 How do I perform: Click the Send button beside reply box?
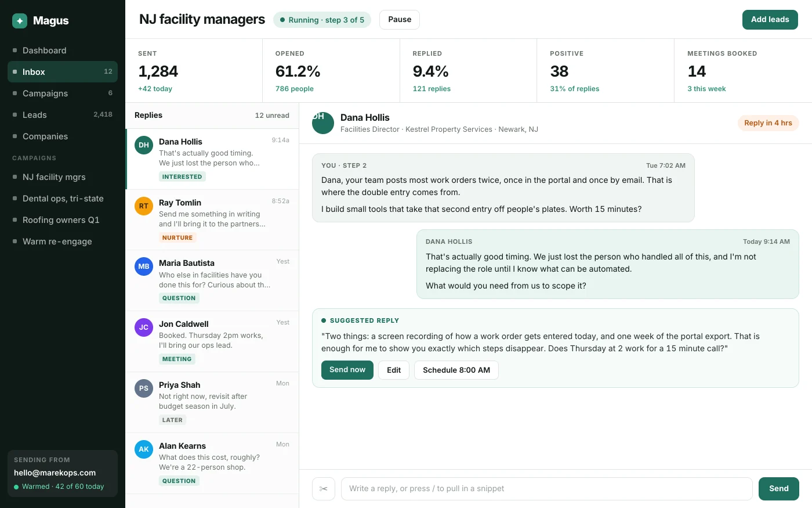click(779, 489)
